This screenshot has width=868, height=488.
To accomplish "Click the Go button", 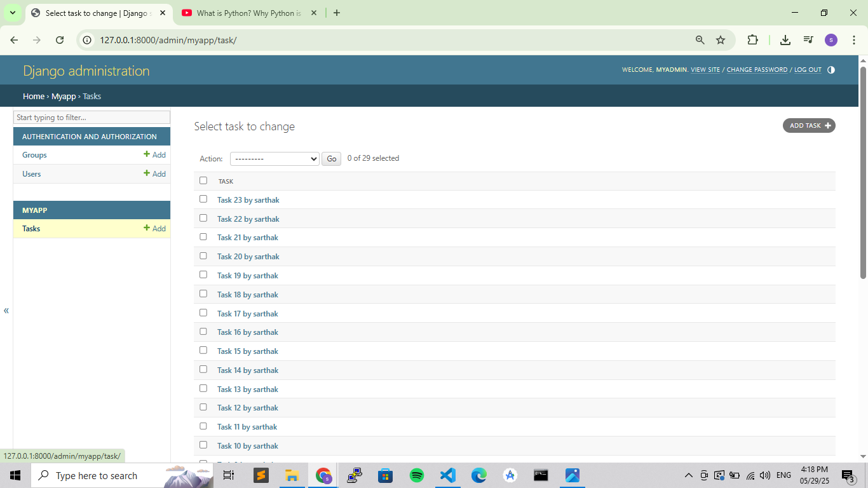I will pos(332,159).
